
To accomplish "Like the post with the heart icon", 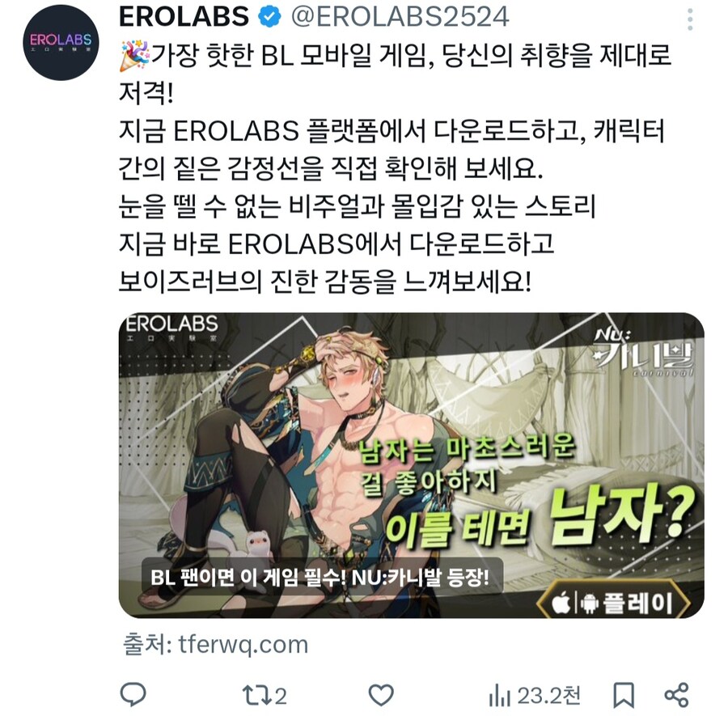I will pos(381,695).
